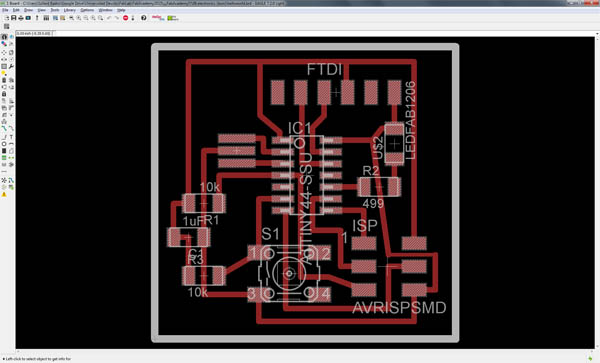Image resolution: width=600 pixels, height=363 pixels.
Task: Click the red Stop command button
Action: pyautogui.click(x=126, y=18)
